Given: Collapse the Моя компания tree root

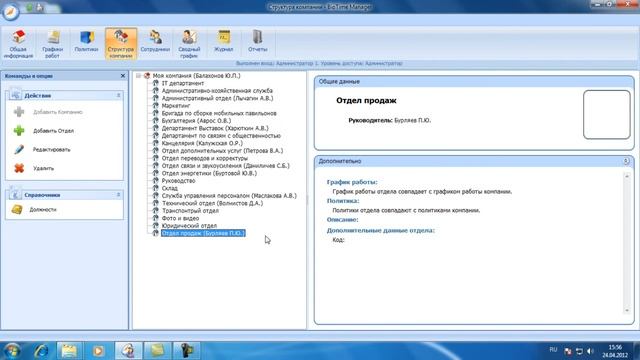Looking at the screenshot, I should coord(138,76).
